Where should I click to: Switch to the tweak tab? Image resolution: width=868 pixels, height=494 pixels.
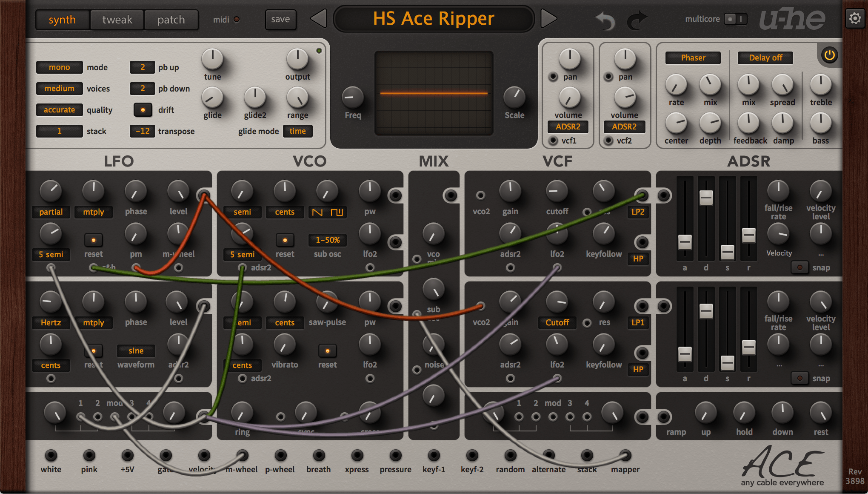117,20
